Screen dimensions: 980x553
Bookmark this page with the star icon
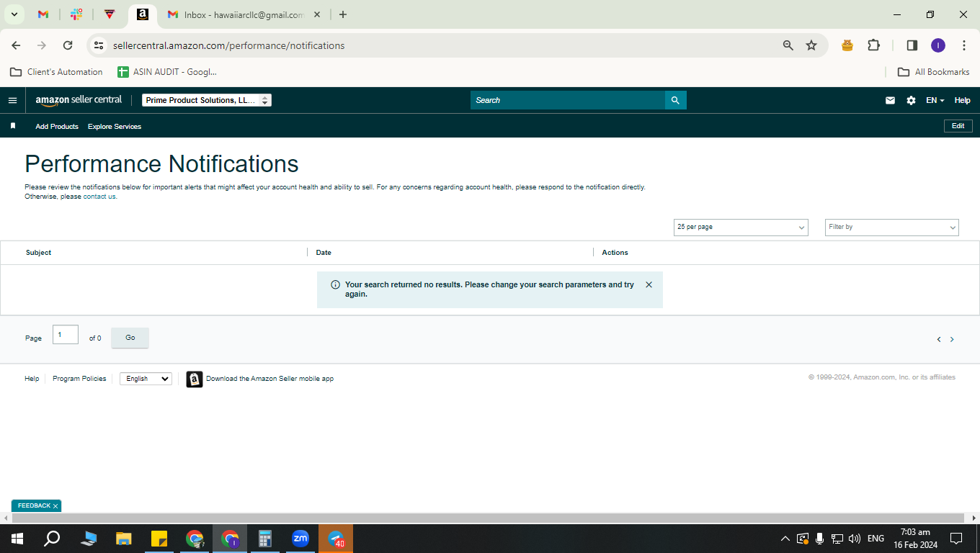[811, 45]
